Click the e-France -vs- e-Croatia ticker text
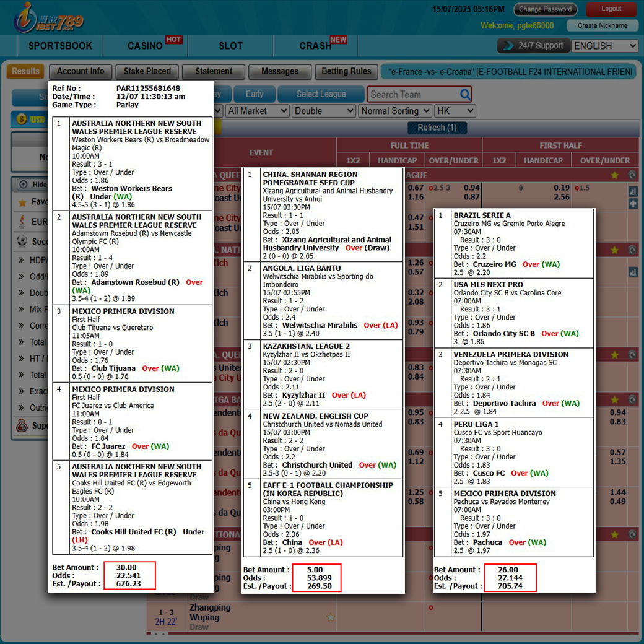 click(509, 72)
